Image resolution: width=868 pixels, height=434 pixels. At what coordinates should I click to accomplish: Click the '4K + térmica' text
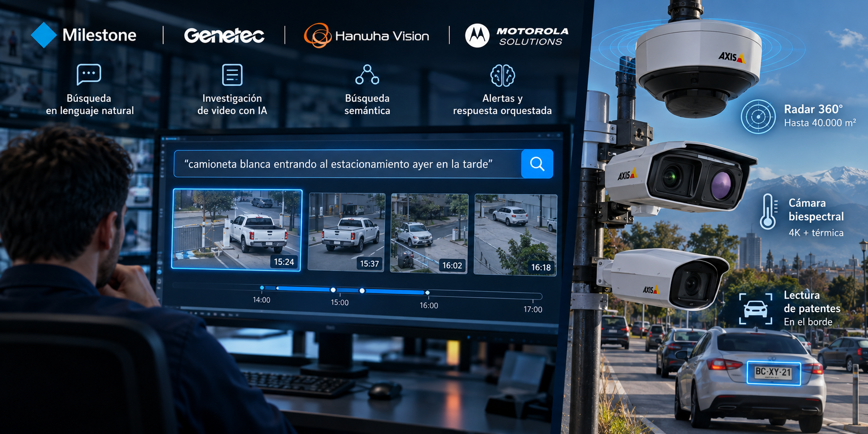coord(816,233)
